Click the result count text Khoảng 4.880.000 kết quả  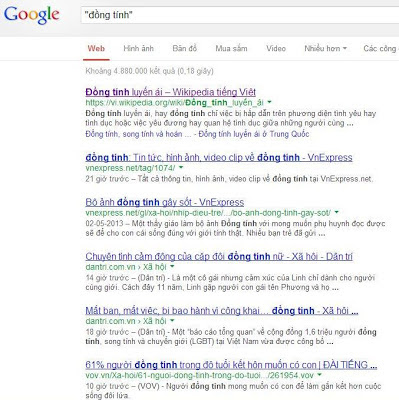(149, 71)
